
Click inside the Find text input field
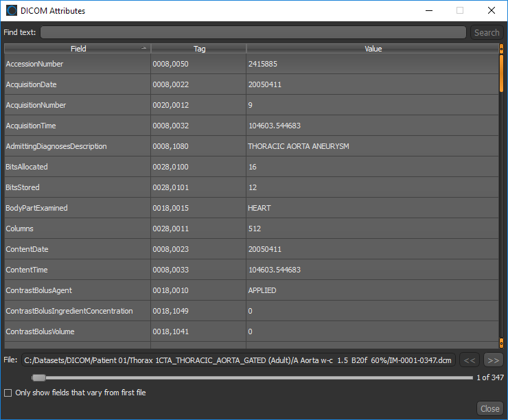(253, 32)
